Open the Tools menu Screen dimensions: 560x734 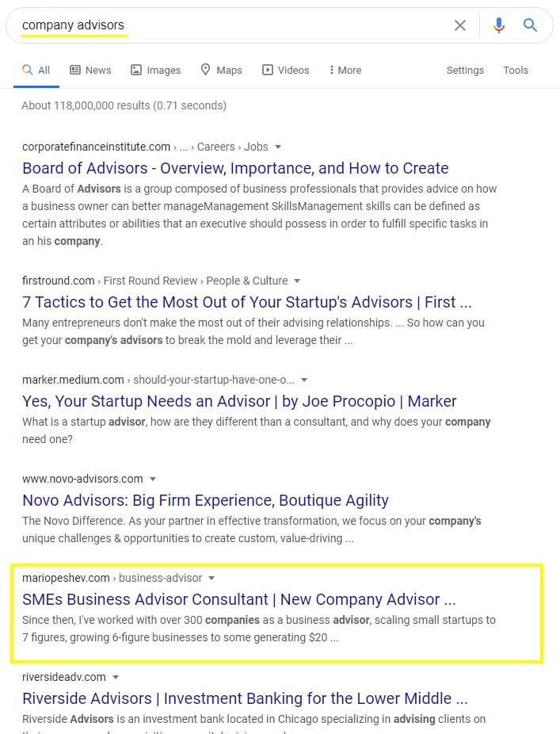516,70
